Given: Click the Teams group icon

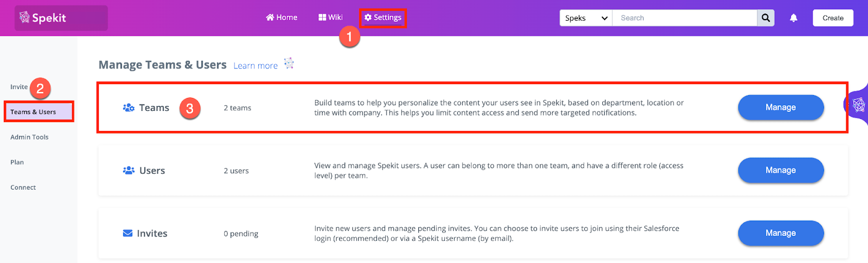Looking at the screenshot, I should (x=129, y=108).
